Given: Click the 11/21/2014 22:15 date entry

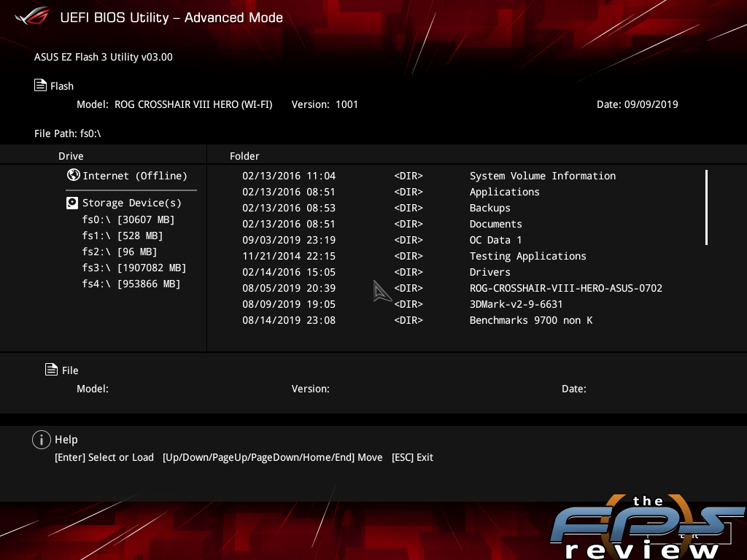Looking at the screenshot, I should [289, 256].
